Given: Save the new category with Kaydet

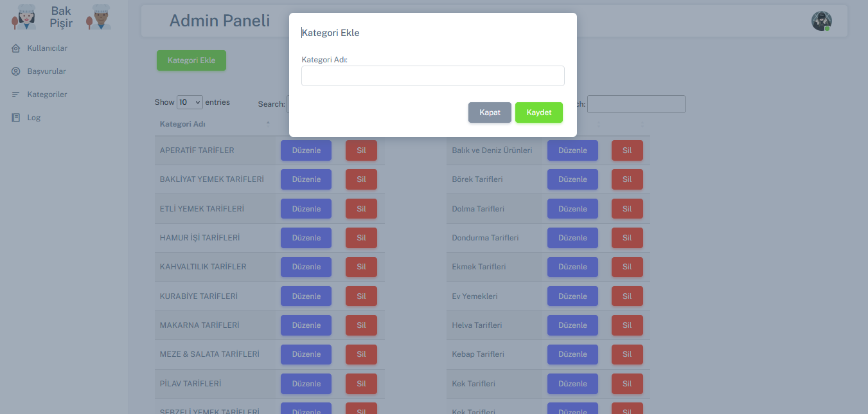Looking at the screenshot, I should [538, 112].
